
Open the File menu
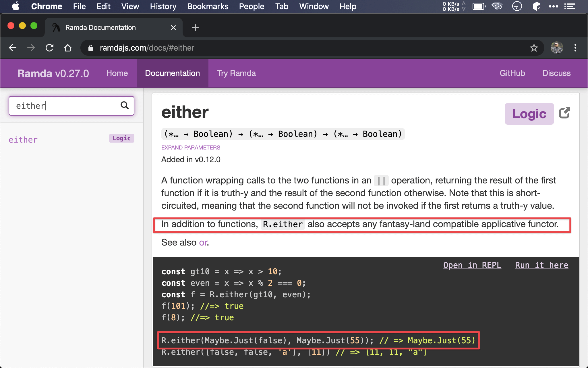point(79,6)
